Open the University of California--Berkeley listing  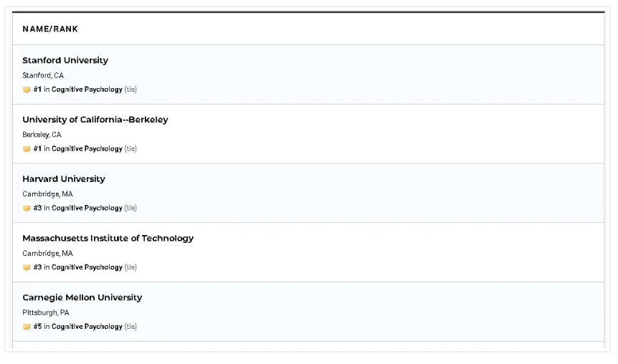95,120
